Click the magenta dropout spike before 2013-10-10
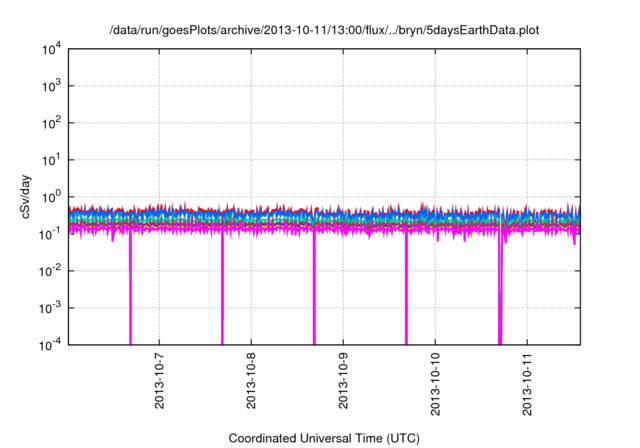640x448 pixels. tap(407, 288)
